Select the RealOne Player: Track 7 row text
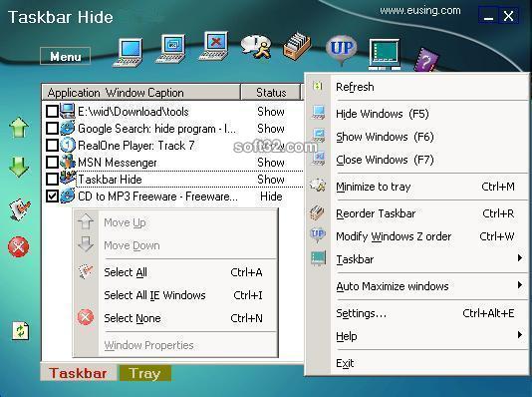This screenshot has height=397, width=532. [136, 146]
